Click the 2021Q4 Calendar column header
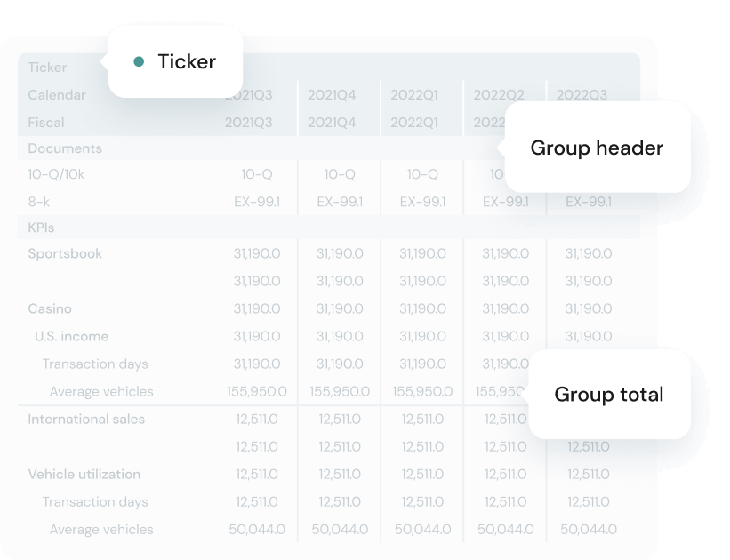This screenshot has height=560, width=730. pyautogui.click(x=332, y=95)
